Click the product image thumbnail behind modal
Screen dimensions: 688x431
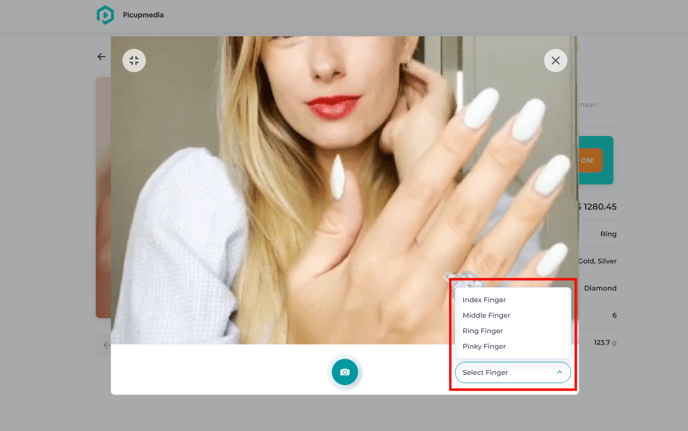[103, 198]
